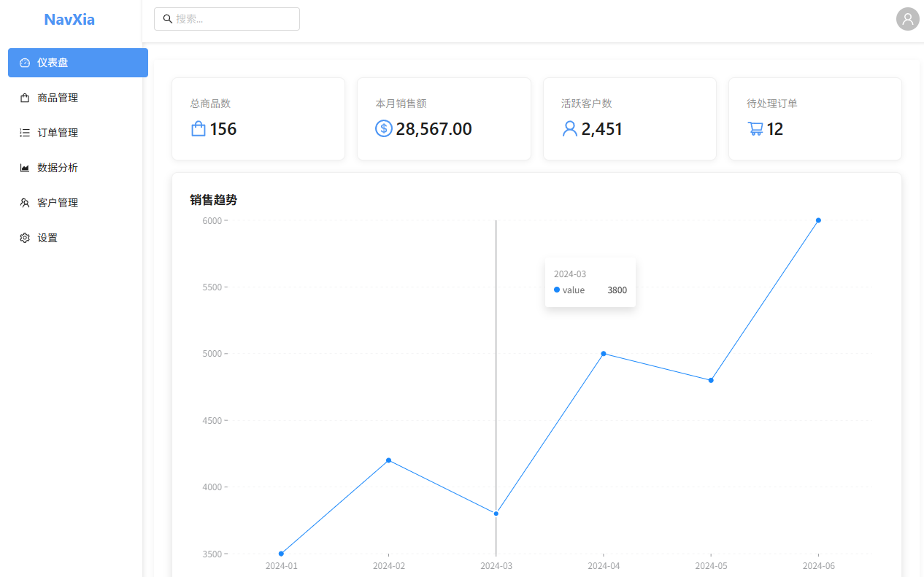Click the tooltip title 2024-03
This screenshot has height=577, width=924.
pyautogui.click(x=570, y=274)
